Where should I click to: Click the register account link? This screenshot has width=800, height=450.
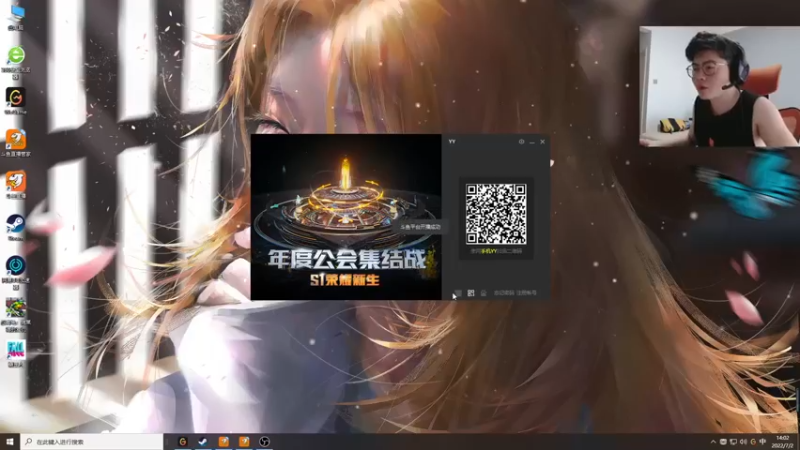(527, 293)
